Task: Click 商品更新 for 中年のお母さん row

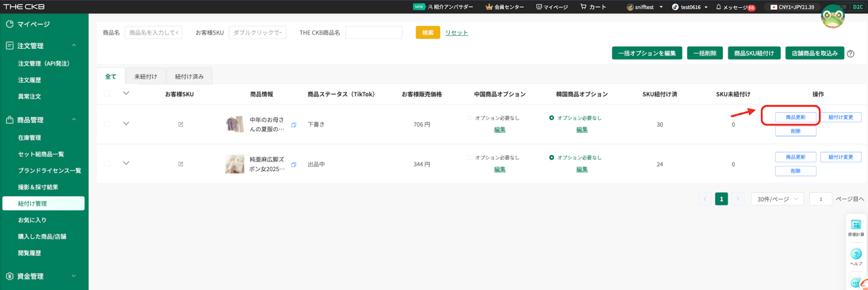Action: click(796, 117)
